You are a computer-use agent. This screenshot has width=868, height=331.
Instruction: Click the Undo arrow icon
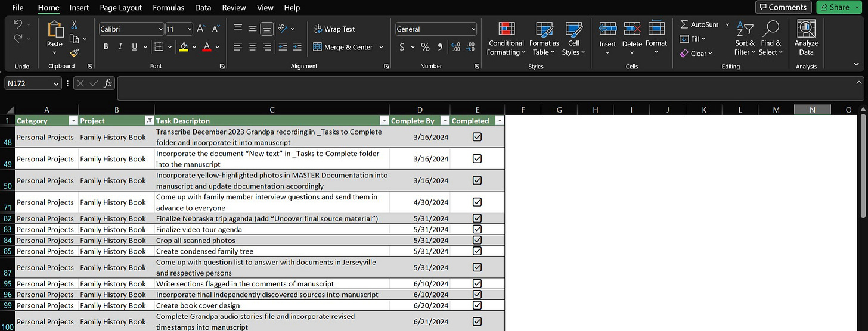click(x=17, y=25)
